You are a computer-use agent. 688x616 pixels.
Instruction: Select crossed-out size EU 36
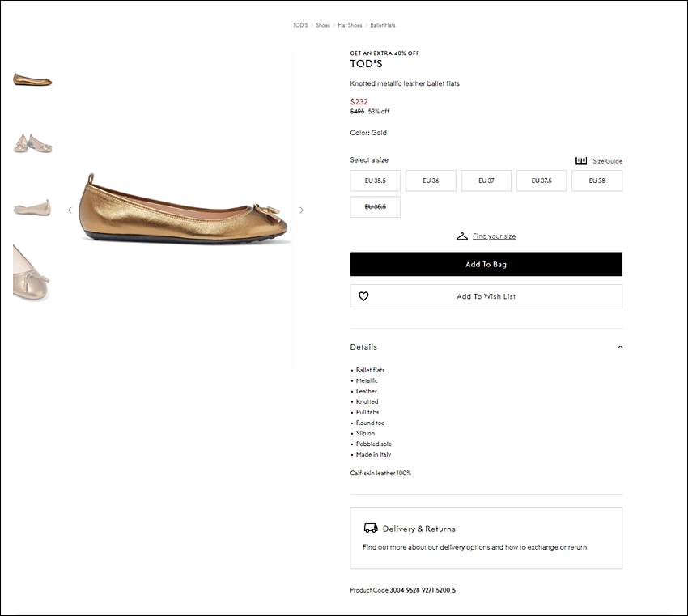[431, 181]
